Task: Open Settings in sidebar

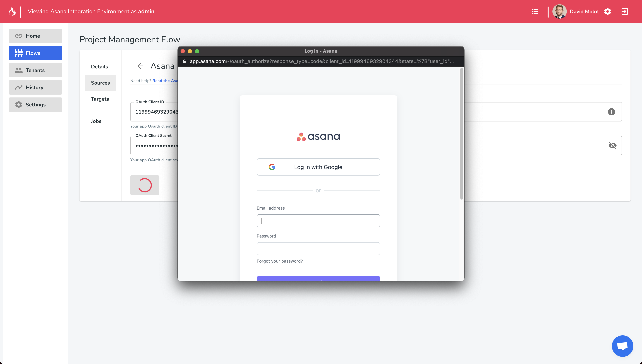Action: coord(35,105)
